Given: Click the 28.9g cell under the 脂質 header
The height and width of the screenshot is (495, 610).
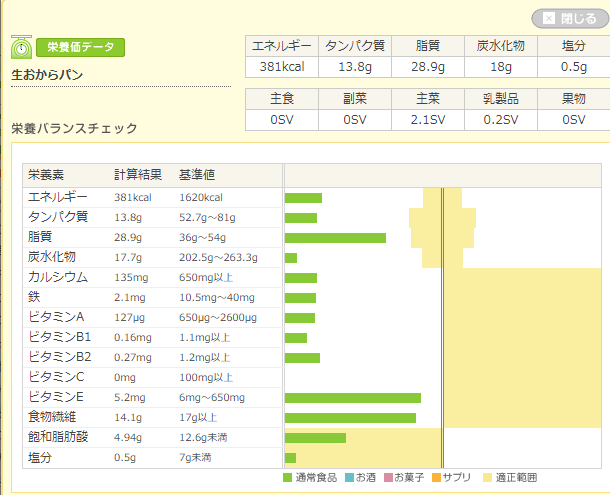Looking at the screenshot, I should pos(428,67).
